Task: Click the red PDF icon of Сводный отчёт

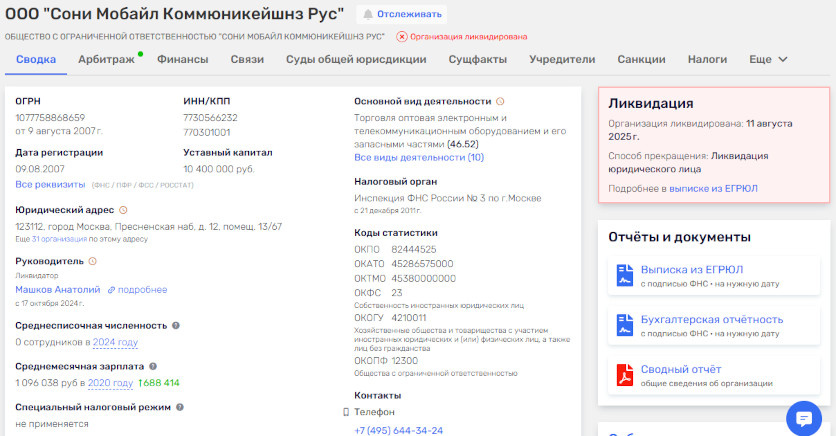Action: coord(624,375)
